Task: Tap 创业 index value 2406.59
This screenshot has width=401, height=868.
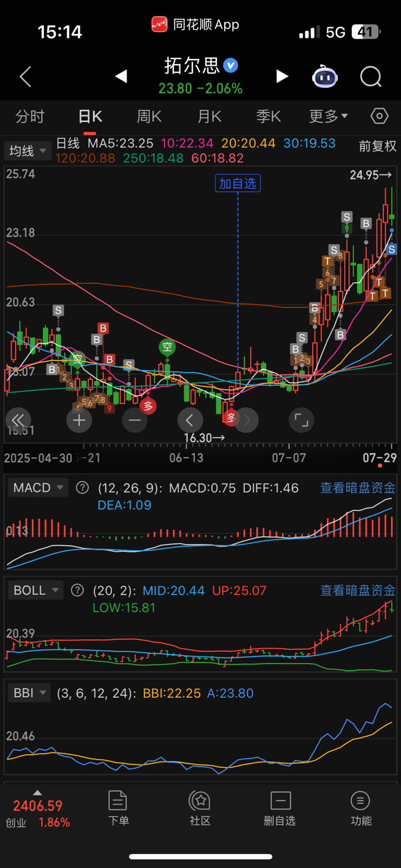Action: click(x=38, y=806)
